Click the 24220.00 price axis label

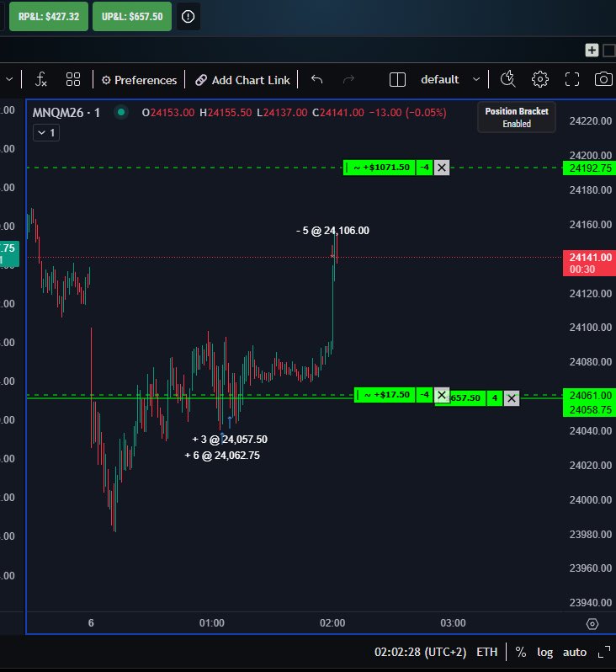point(590,121)
